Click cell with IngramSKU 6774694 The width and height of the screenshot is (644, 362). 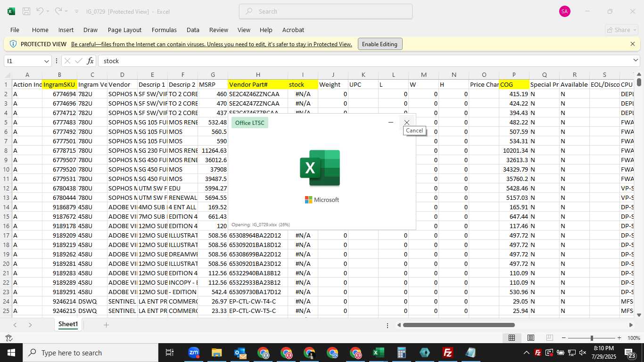pyautogui.click(x=59, y=94)
